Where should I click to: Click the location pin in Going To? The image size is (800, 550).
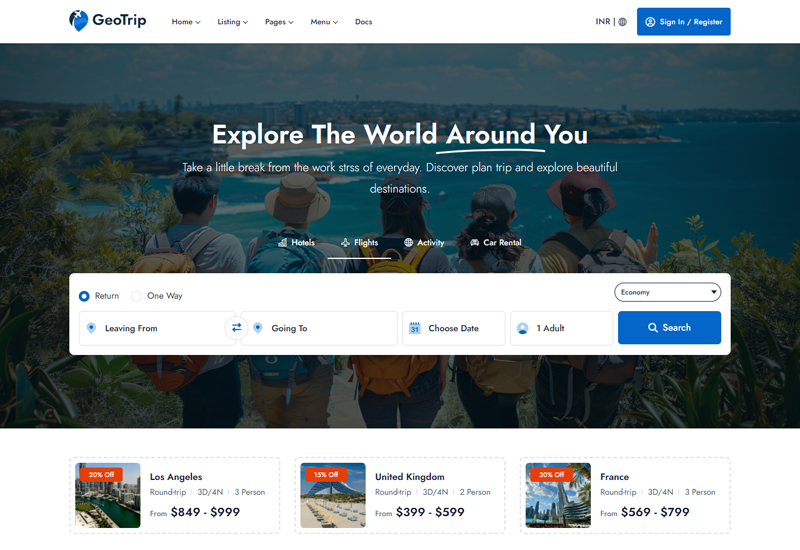258,328
